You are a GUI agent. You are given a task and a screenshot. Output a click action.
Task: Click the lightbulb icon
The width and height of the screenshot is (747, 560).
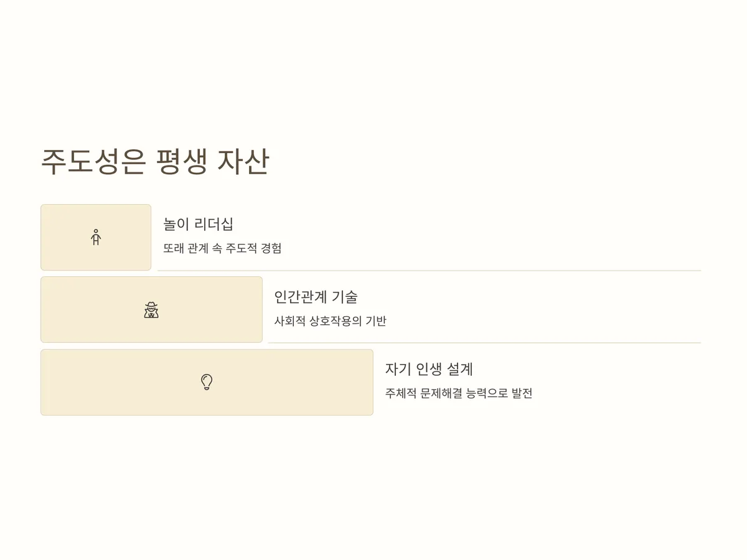207,382
